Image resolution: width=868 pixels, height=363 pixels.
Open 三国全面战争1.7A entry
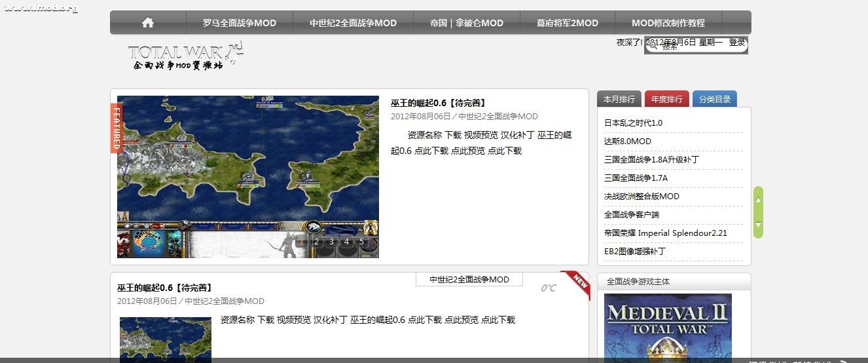[636, 178]
